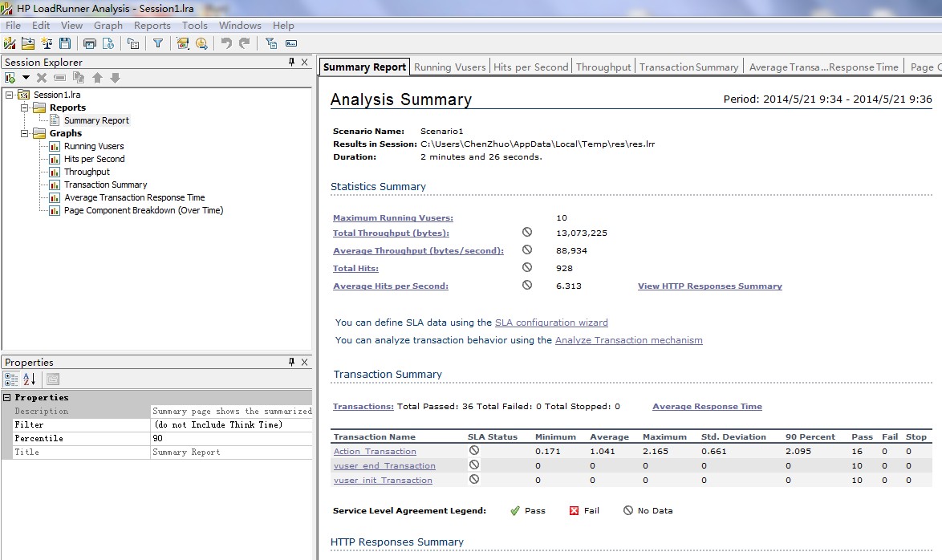Image resolution: width=942 pixels, height=560 pixels.
Task: Open the dropdown arrow beside Add New Graph
Action: (x=26, y=78)
